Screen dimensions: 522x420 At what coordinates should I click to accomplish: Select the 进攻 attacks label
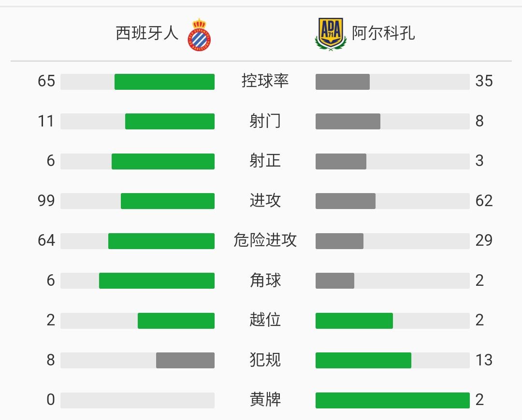(265, 200)
